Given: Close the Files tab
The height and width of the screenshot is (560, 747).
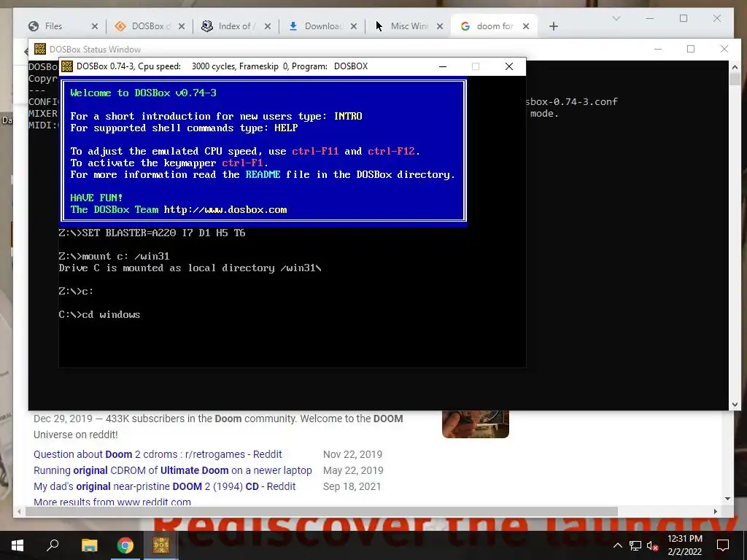Looking at the screenshot, I should coord(94,27).
